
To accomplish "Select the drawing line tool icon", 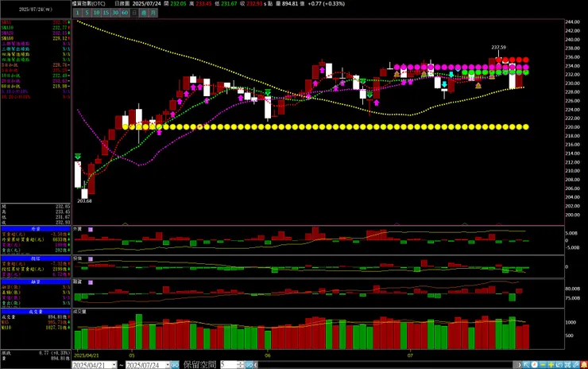I will pos(575,364).
